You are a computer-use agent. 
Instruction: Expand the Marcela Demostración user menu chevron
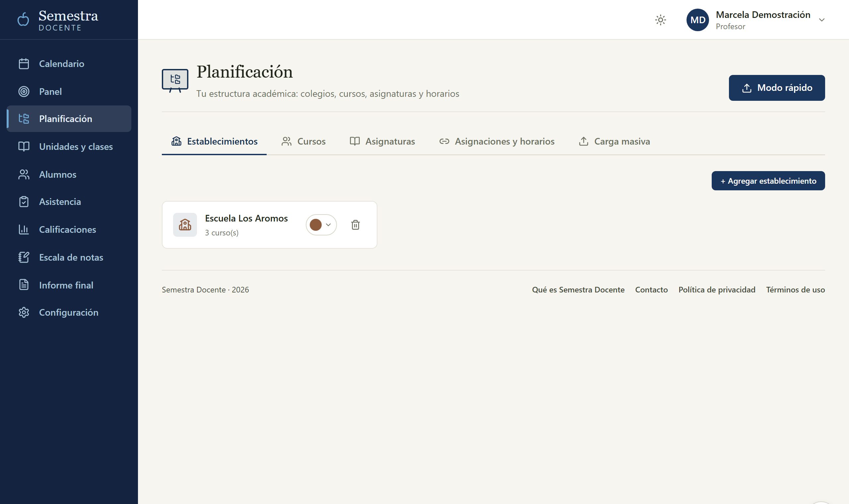pos(822,20)
